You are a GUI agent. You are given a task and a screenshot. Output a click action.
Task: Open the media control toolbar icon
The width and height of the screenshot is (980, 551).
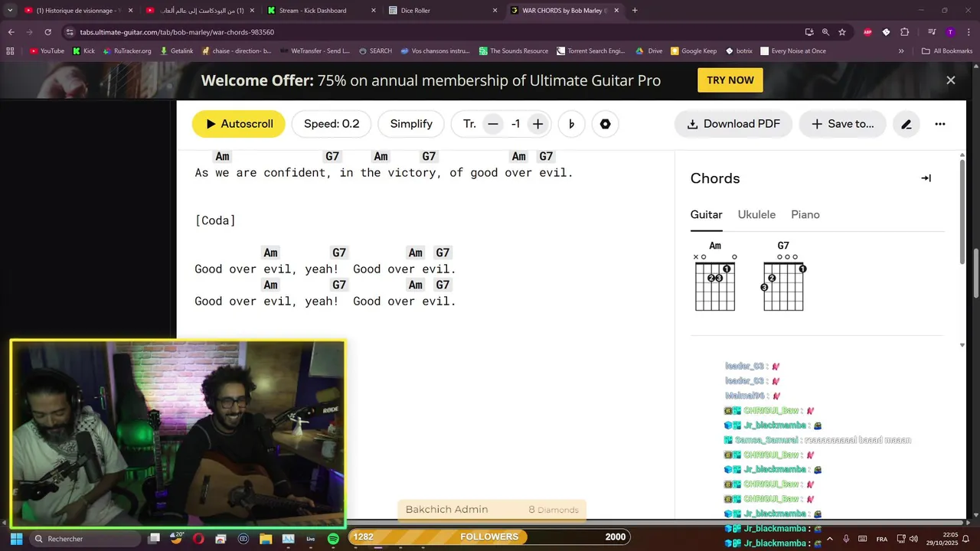click(932, 32)
